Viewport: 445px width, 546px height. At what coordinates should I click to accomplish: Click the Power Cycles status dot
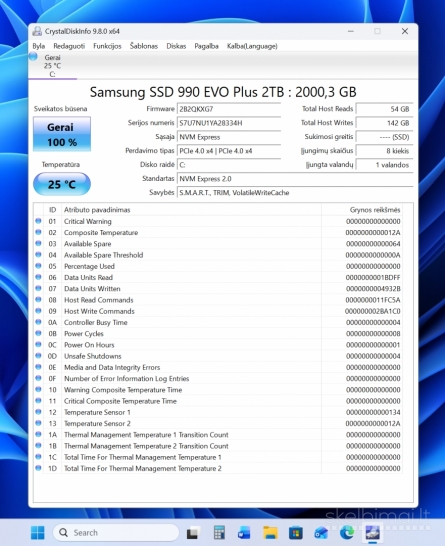[38, 333]
